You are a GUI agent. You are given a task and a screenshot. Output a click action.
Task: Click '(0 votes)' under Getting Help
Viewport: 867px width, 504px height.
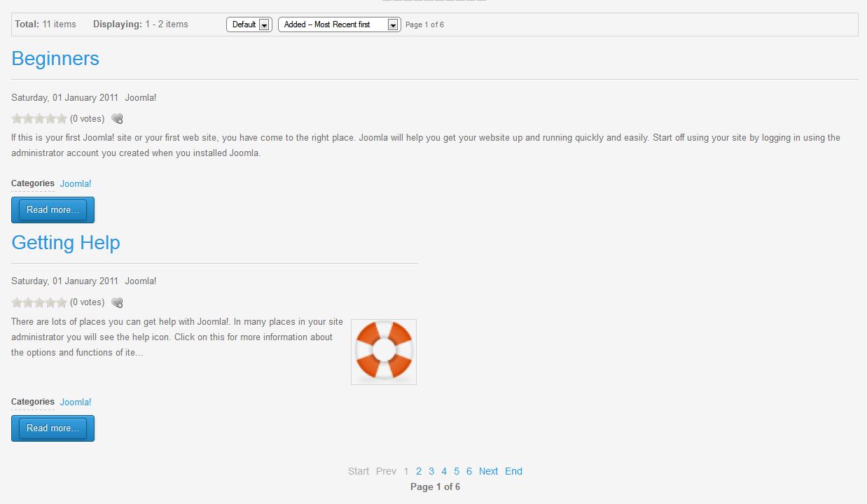click(x=88, y=302)
